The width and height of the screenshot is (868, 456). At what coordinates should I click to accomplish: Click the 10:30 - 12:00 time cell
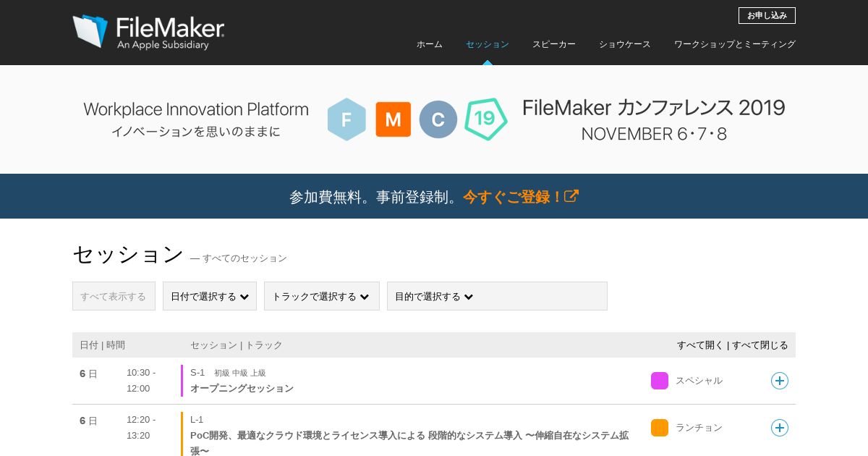click(x=141, y=381)
